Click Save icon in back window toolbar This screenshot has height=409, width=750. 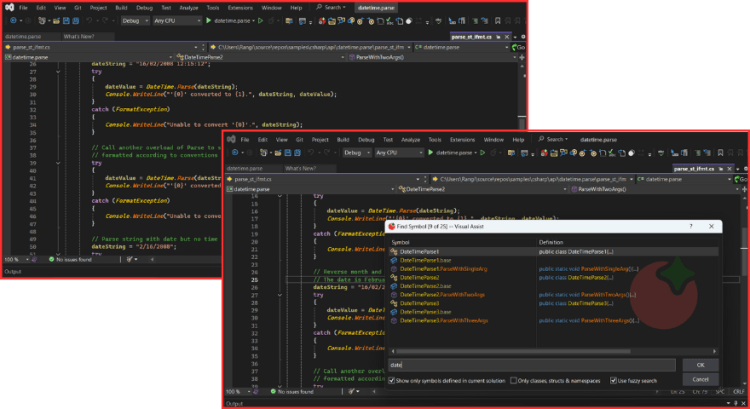click(x=66, y=21)
